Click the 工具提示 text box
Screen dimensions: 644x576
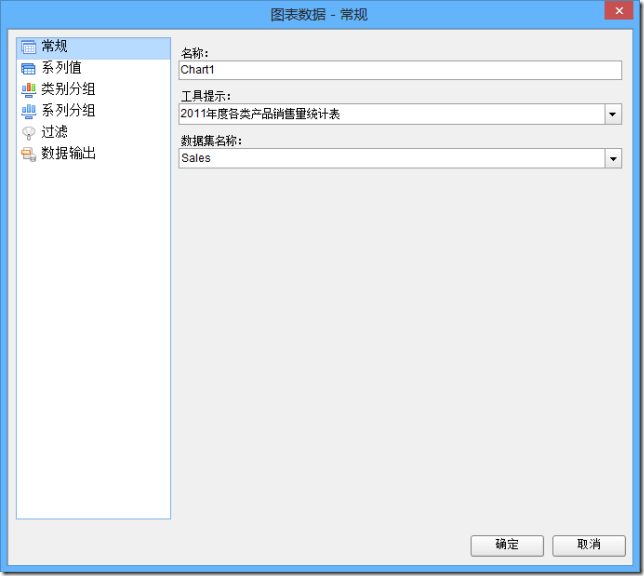(391, 114)
